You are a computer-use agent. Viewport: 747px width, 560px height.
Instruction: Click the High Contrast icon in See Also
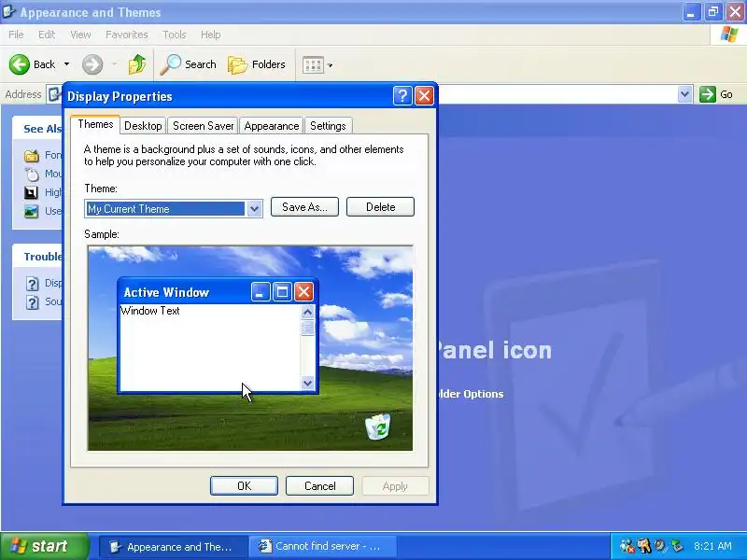click(31, 192)
